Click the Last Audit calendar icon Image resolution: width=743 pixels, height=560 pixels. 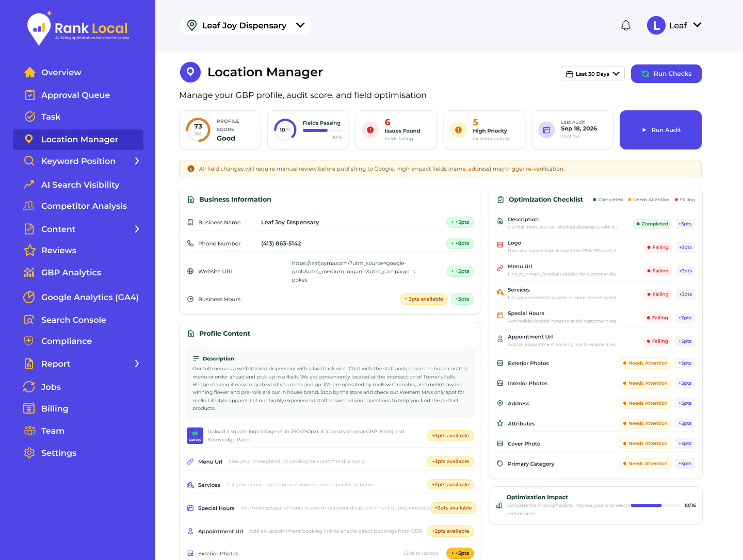point(546,130)
